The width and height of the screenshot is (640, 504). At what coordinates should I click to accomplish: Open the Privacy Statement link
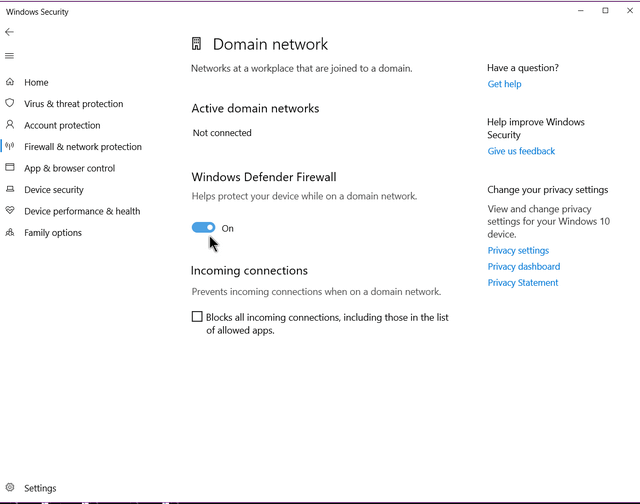point(522,282)
